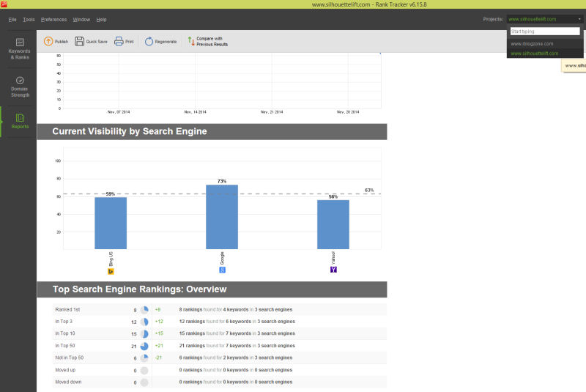Click the Regenerate report icon
Image resolution: width=586 pixels, height=392 pixels.
coord(149,41)
